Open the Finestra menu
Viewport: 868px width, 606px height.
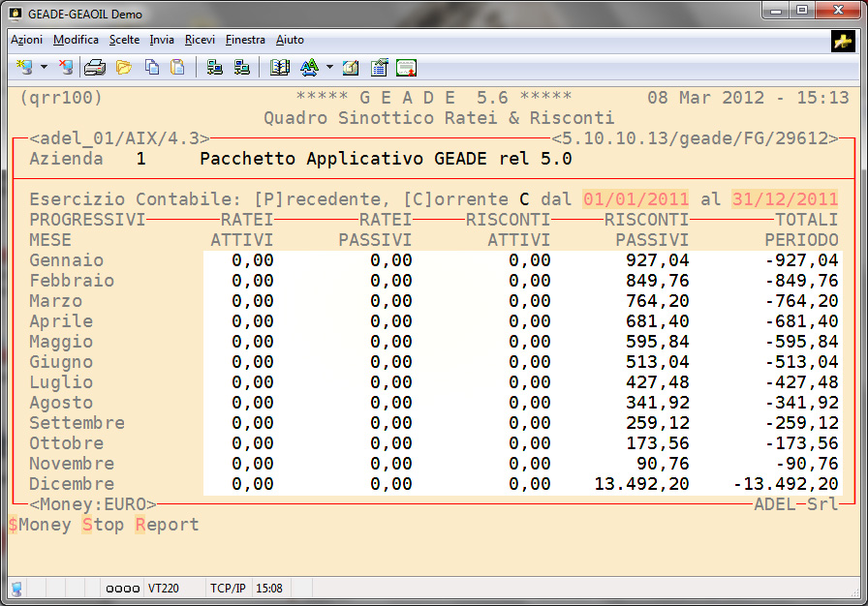pos(245,40)
